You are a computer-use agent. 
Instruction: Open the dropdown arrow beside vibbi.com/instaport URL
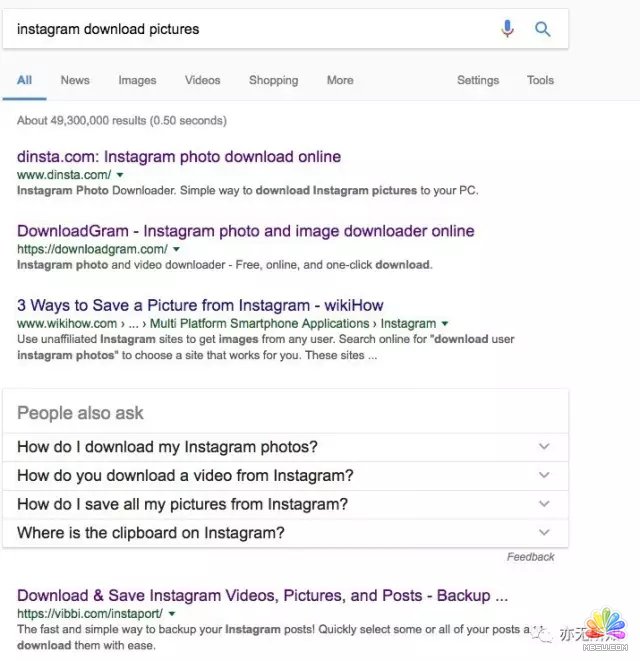point(172,614)
